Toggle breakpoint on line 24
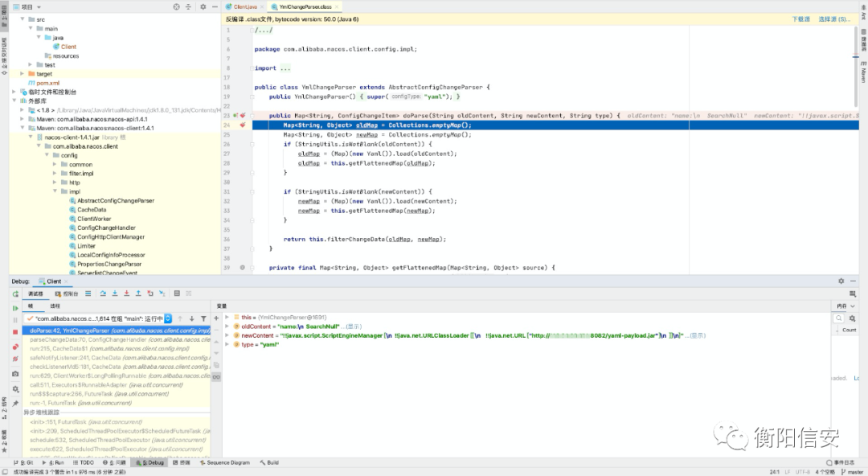The height and width of the screenshot is (476, 868). 243,125
